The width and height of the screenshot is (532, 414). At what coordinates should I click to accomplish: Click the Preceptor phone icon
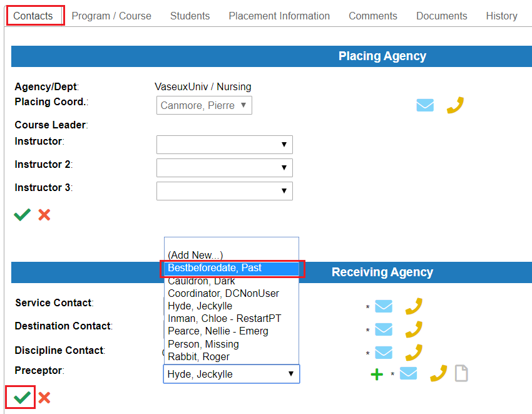point(438,374)
